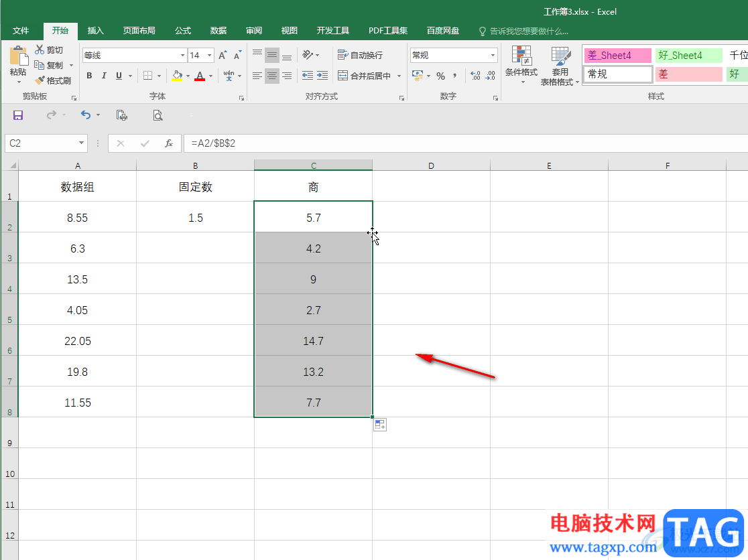Click the Select All corner button
This screenshot has height=560, width=748.
pos(9,165)
